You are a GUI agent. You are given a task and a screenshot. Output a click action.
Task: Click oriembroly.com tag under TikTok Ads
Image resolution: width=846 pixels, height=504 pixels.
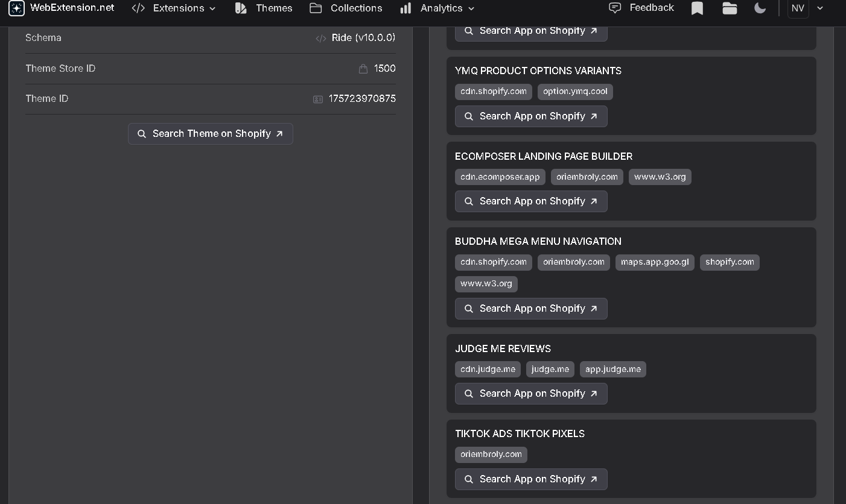(491, 455)
